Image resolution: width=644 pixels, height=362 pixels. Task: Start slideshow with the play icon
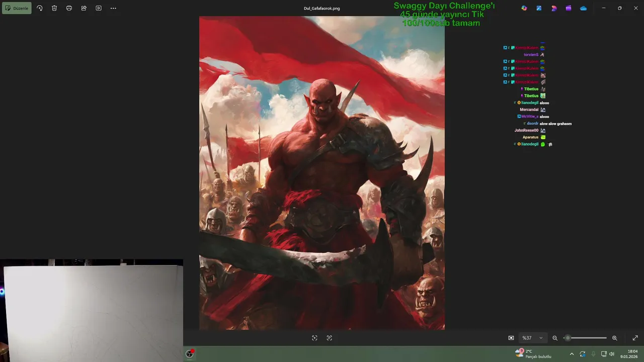tap(99, 8)
